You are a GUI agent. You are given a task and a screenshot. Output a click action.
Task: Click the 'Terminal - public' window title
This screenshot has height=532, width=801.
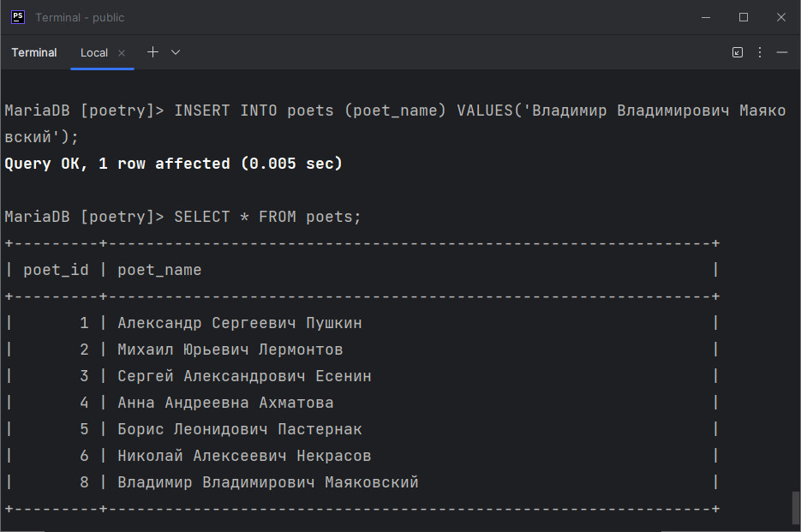[80, 17]
